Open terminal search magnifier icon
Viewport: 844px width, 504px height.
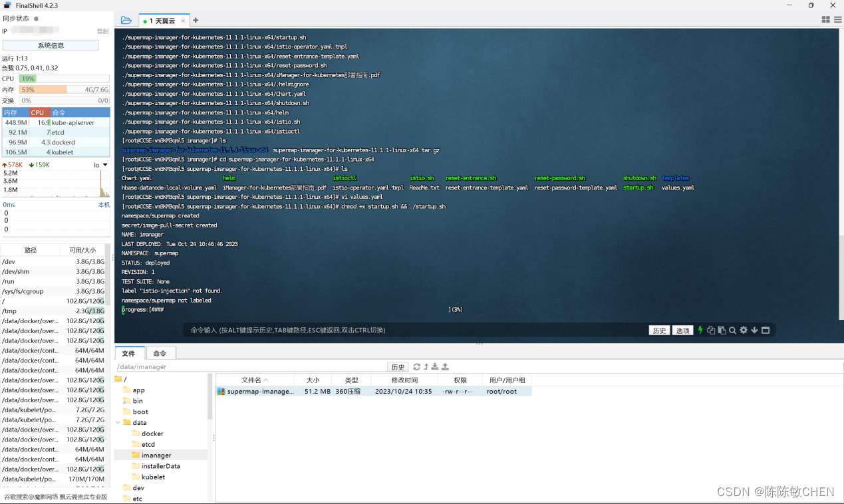(x=732, y=330)
